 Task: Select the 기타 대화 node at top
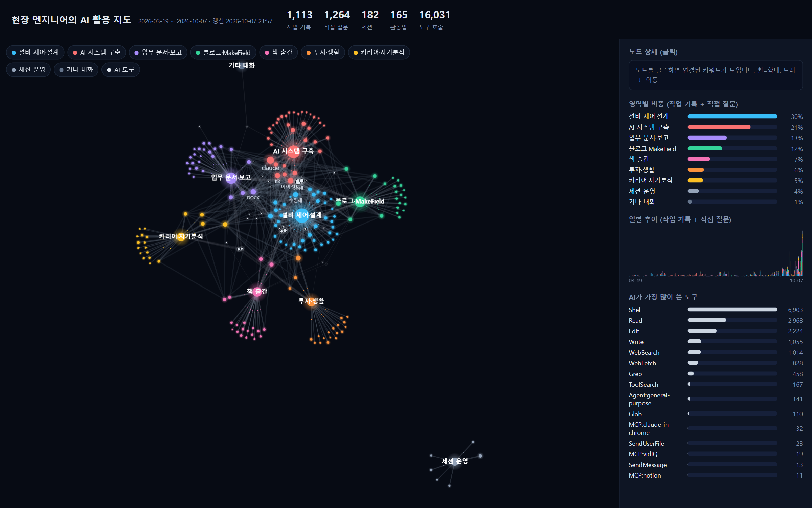click(242, 65)
